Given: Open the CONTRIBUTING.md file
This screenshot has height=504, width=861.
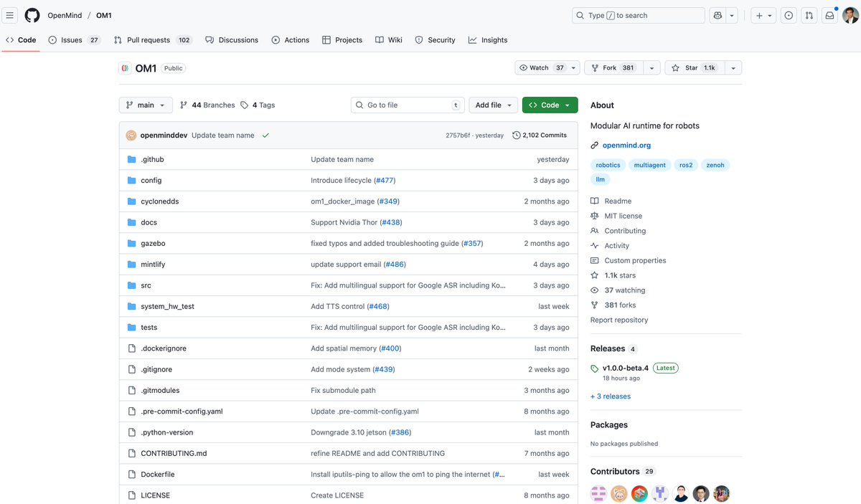Looking at the screenshot, I should tap(174, 454).
